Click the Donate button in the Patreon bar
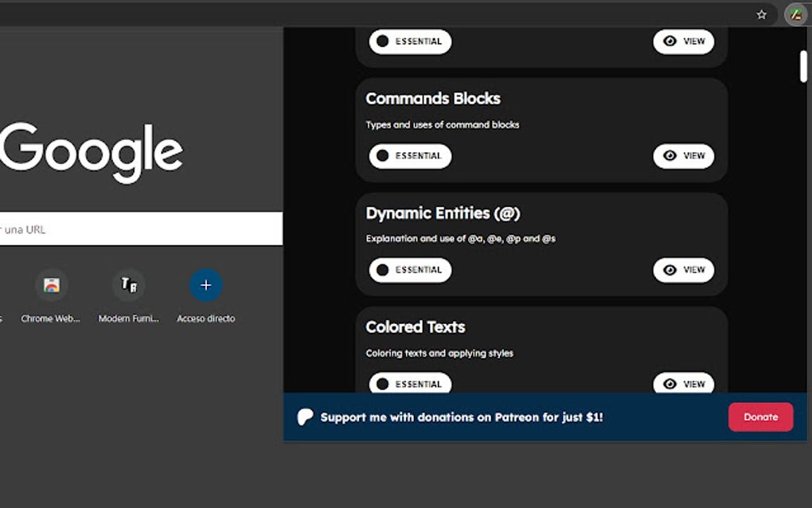Screen dimensions: 812x508 pos(760,416)
